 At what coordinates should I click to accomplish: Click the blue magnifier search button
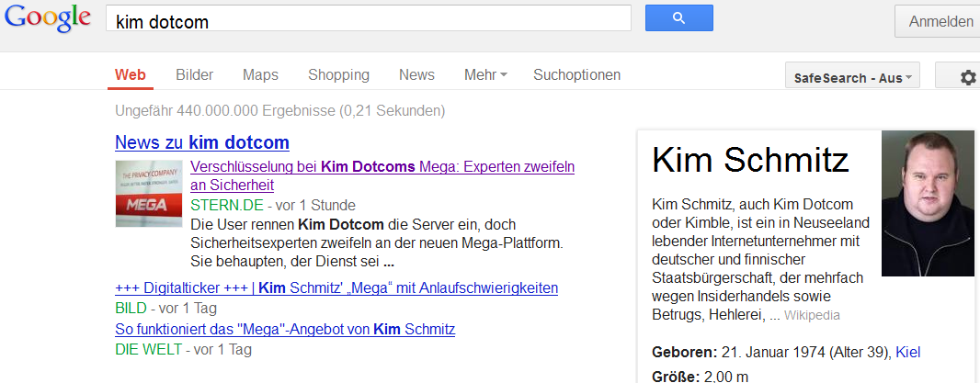coord(678,17)
